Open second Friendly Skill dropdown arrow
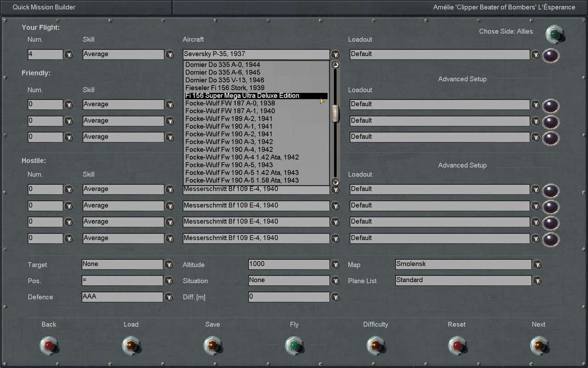This screenshot has width=588, height=368. 170,121
